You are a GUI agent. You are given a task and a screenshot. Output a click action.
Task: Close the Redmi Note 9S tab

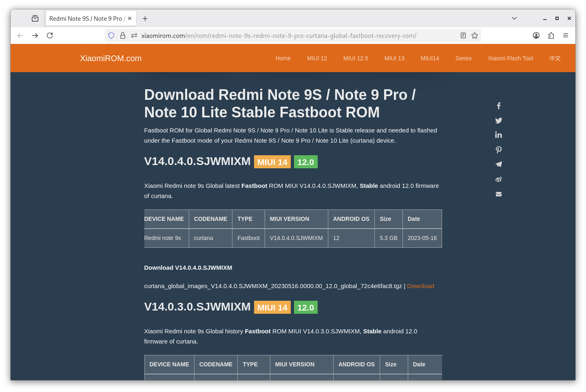pos(130,18)
